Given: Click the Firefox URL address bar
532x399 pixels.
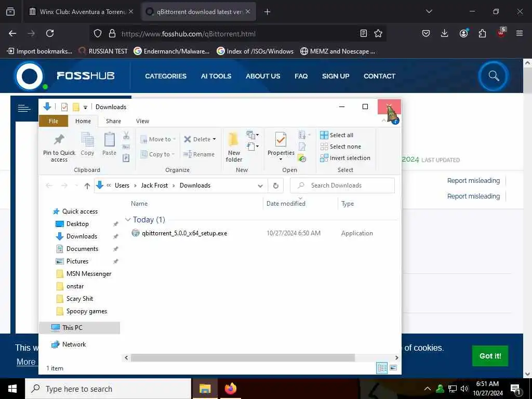Looking at the screenshot, I should tap(237, 34).
